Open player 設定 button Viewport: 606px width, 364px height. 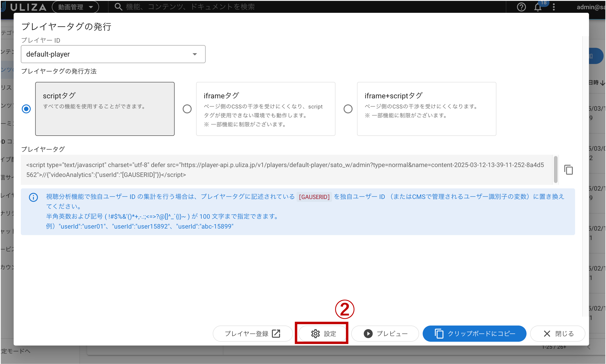(323, 333)
